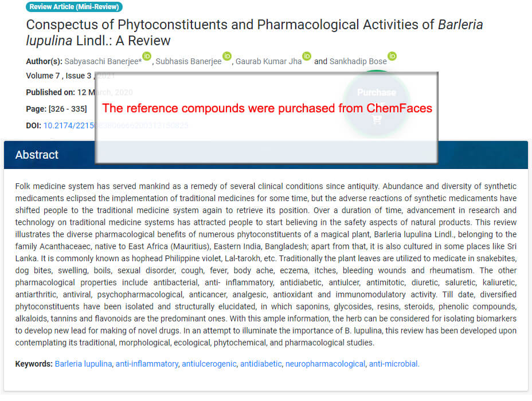Viewport: 532px width, 401px height.
Task: Select the anti-inflammatory keyword
Action: tap(147, 364)
